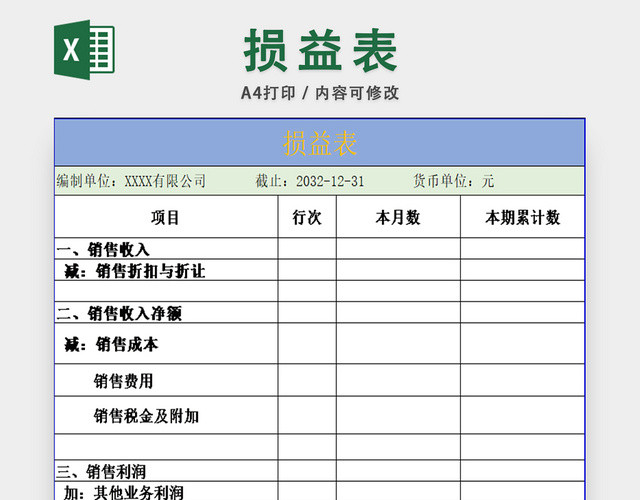
Task: Click 本期累计数 cell for 销售成本 row
Action: point(522,344)
